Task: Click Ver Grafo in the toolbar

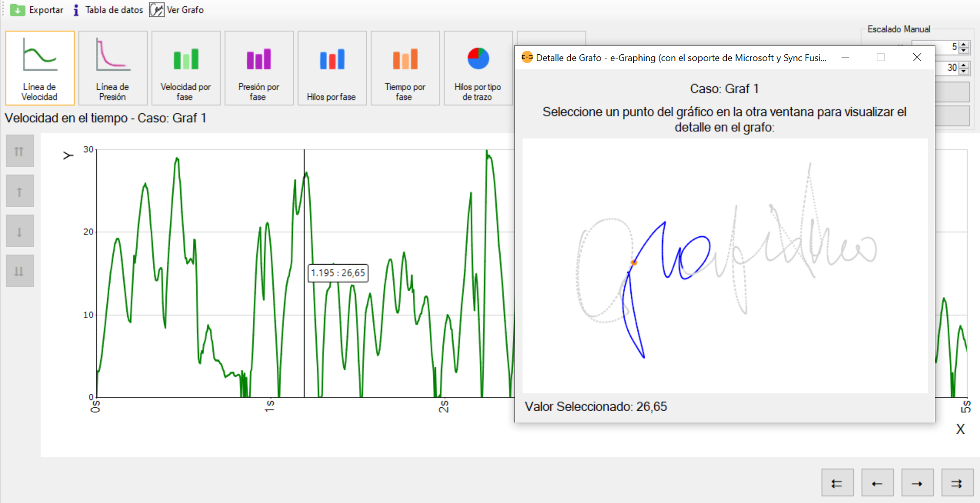Action: (x=177, y=10)
